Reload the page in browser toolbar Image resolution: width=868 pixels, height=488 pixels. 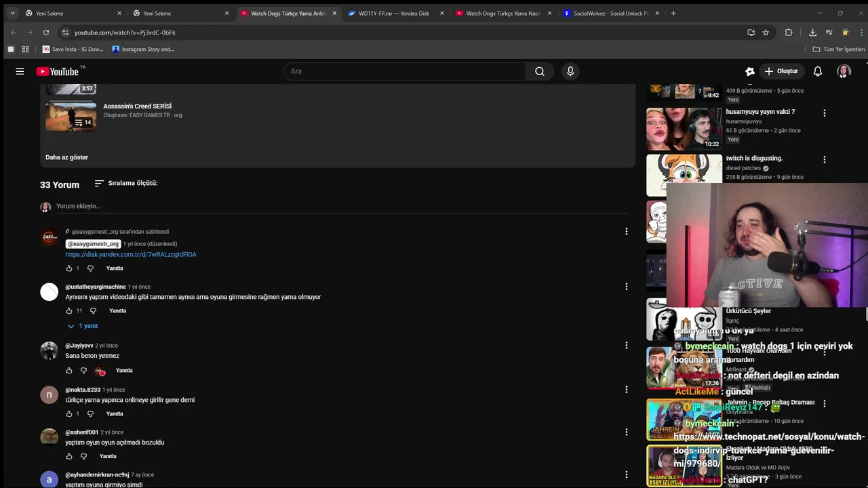click(x=45, y=33)
